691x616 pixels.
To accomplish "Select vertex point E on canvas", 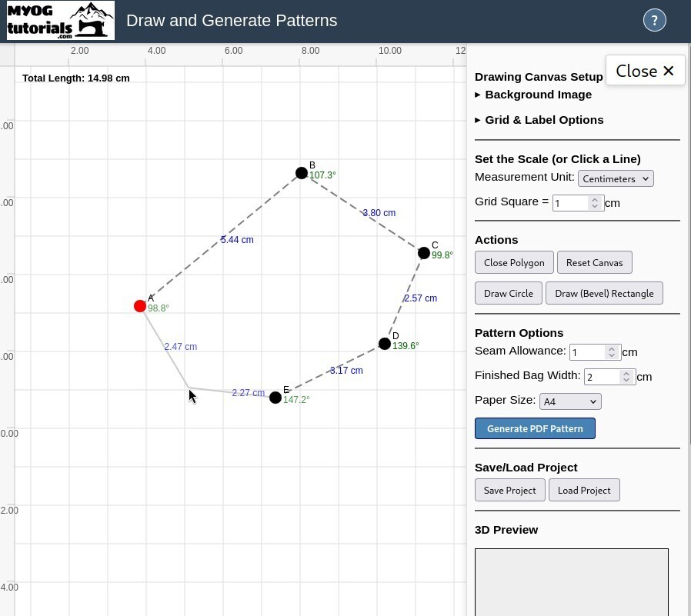I will coord(275,398).
